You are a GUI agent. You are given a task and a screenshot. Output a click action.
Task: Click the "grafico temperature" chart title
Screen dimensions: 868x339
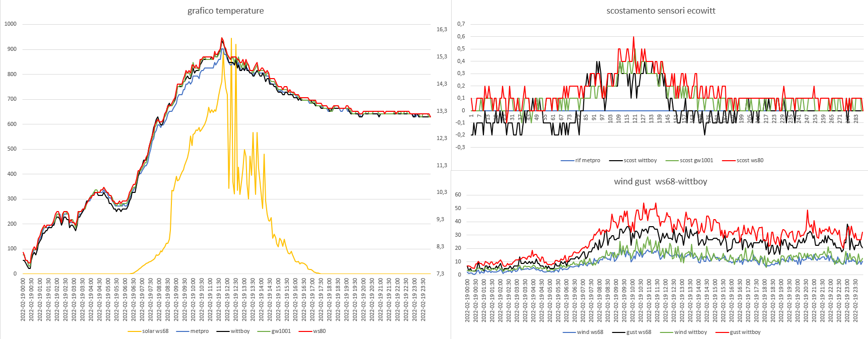[x=225, y=11]
